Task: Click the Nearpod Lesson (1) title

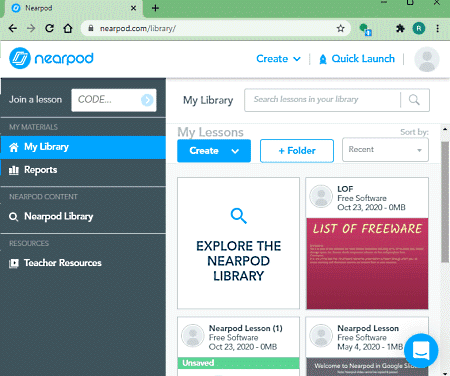Action: coord(246,328)
